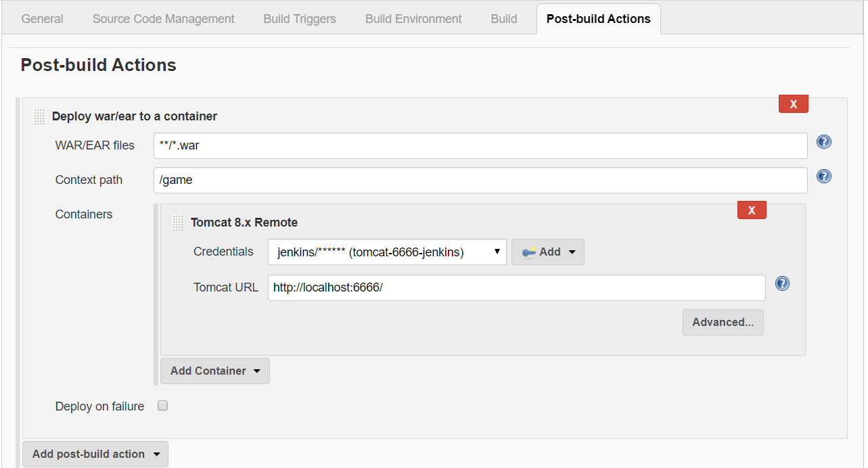This screenshot has width=868, height=468.
Task: Focus the Context path input field
Action: click(480, 180)
